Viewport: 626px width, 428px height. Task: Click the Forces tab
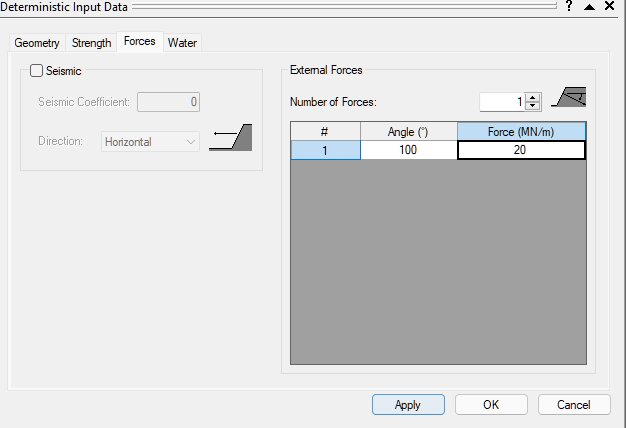139,42
